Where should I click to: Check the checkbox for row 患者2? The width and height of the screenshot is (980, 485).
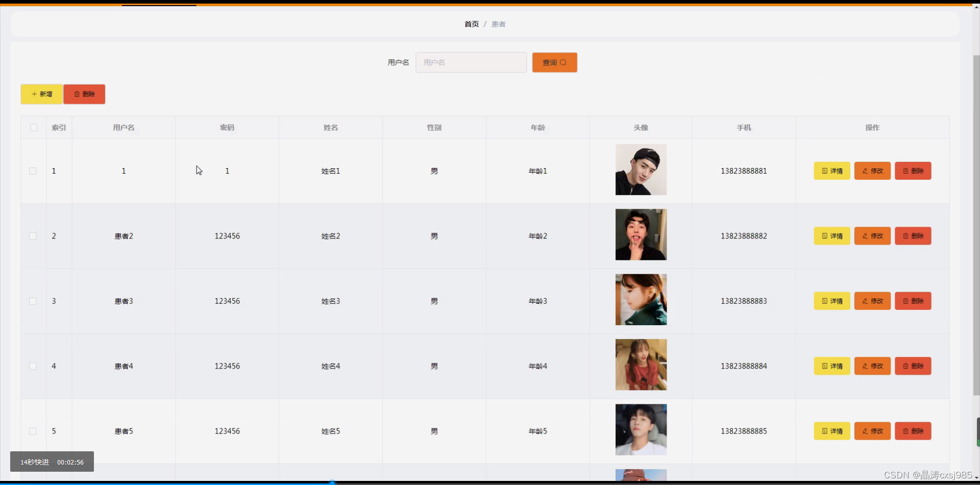33,236
